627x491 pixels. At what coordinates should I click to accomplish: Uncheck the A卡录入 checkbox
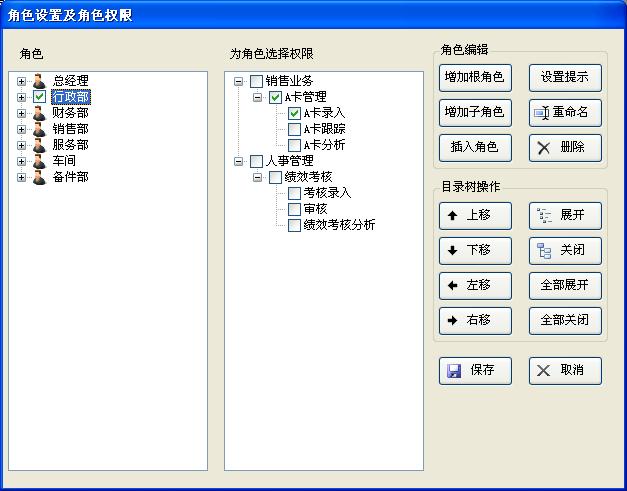[x=294, y=113]
